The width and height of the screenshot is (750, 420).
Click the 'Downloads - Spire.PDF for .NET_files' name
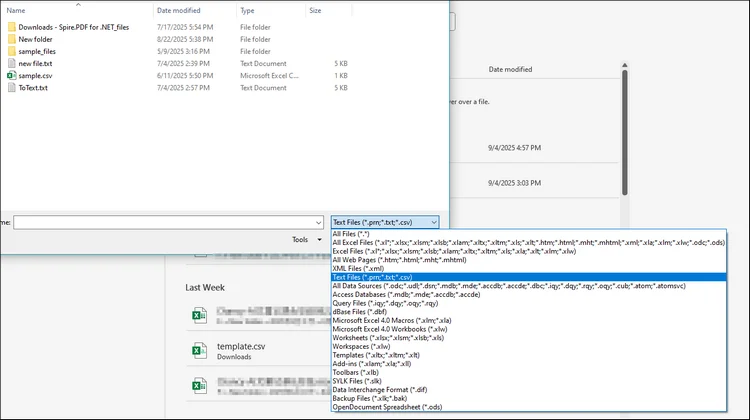[74, 27]
